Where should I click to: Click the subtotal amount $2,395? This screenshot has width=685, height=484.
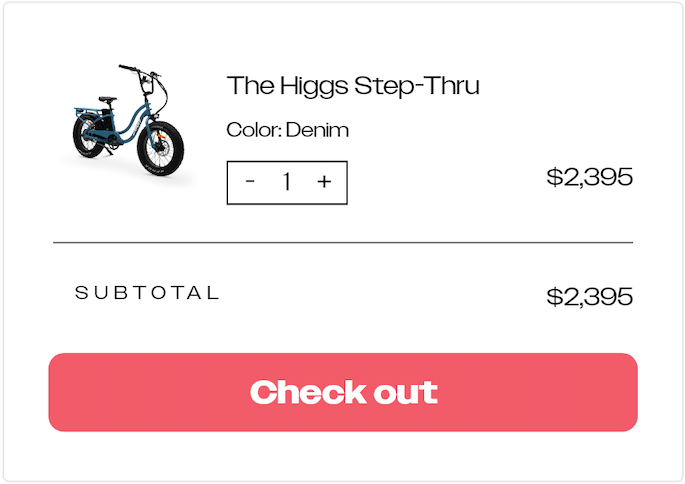589,297
